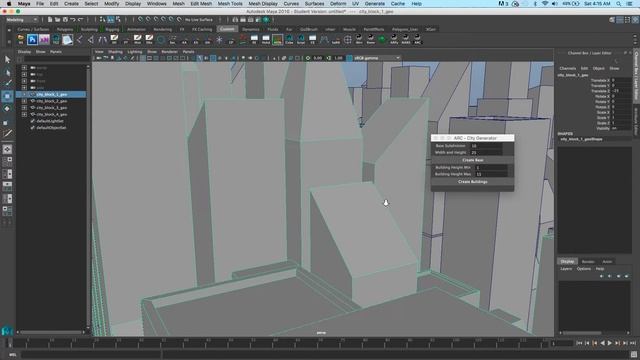This screenshot has height=360, width=640.
Task: Open the viewport Shading menu
Action: click(x=115, y=52)
